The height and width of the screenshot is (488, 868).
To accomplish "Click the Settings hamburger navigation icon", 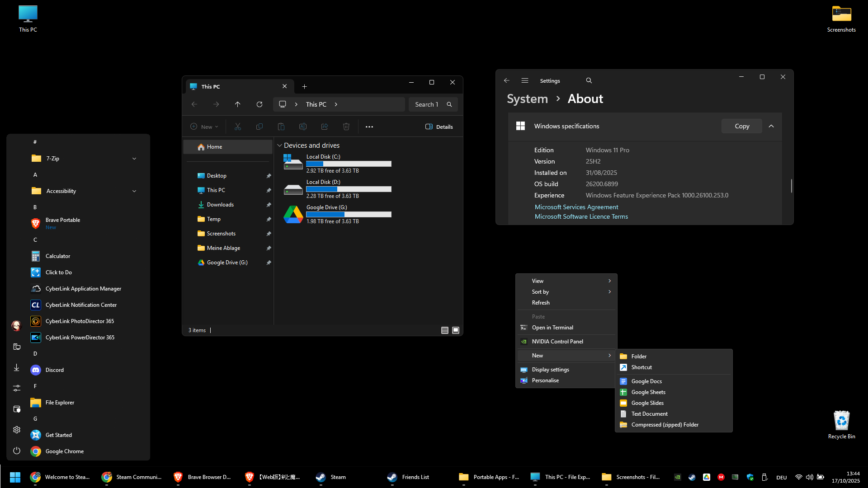I will pos(525,80).
